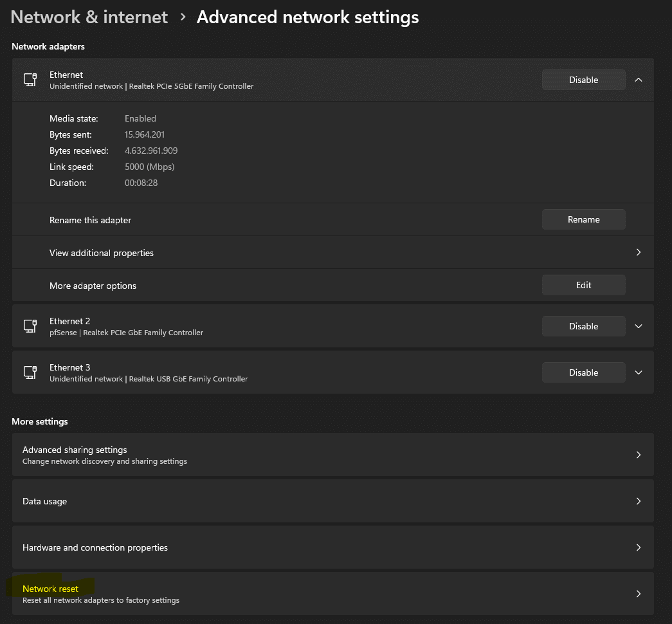
Task: Rename the Ethernet adapter
Action: (x=583, y=219)
